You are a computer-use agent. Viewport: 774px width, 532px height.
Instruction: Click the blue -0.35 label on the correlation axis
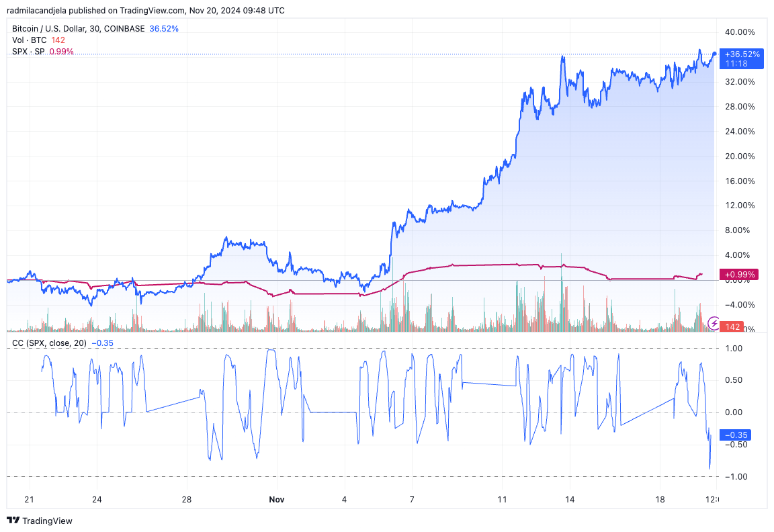point(736,435)
